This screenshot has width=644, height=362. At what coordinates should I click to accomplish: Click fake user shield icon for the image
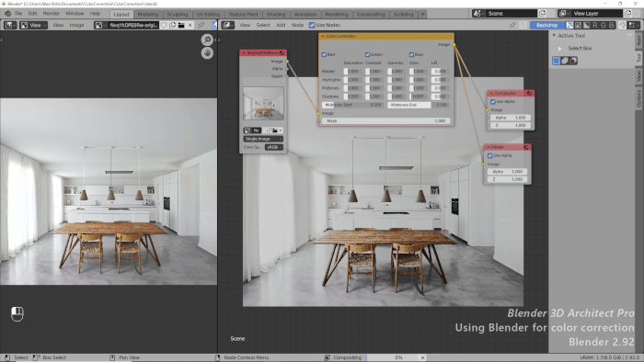(x=164, y=25)
